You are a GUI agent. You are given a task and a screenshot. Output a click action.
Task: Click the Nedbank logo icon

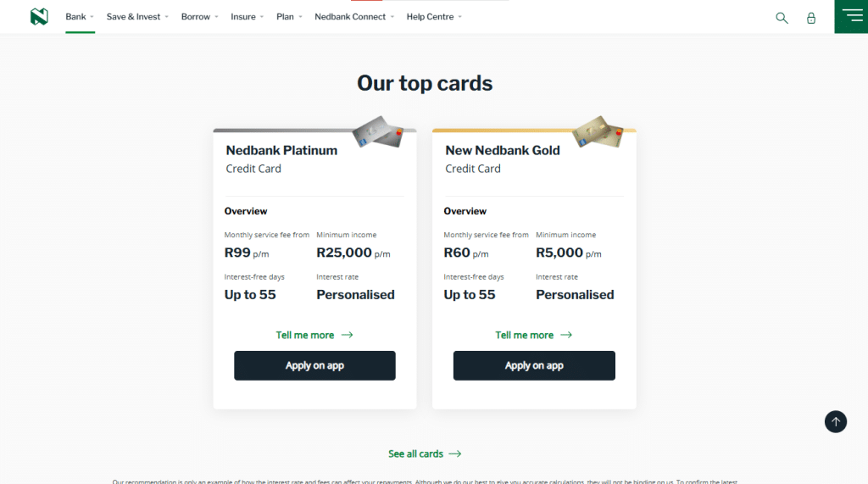click(39, 17)
